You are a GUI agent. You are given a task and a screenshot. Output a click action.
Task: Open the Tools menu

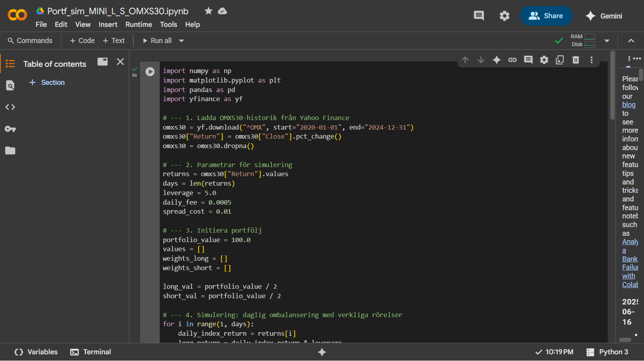click(168, 24)
